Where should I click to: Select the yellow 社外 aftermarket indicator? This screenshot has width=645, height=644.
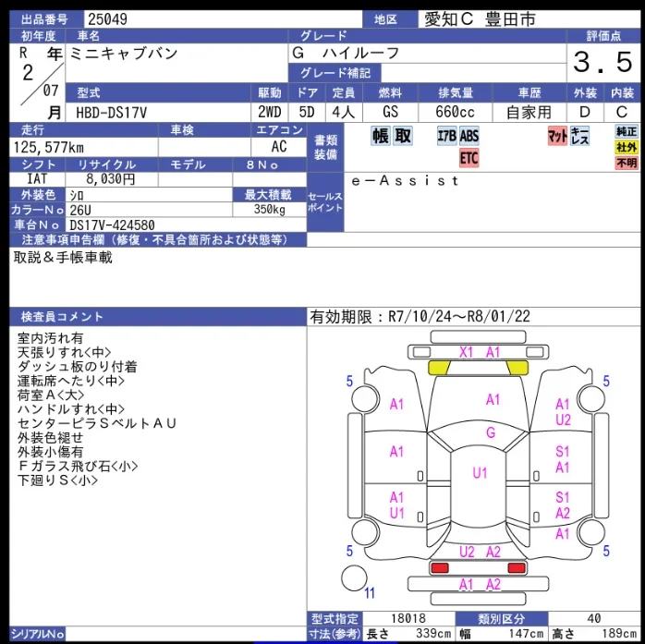pyautogui.click(x=627, y=147)
